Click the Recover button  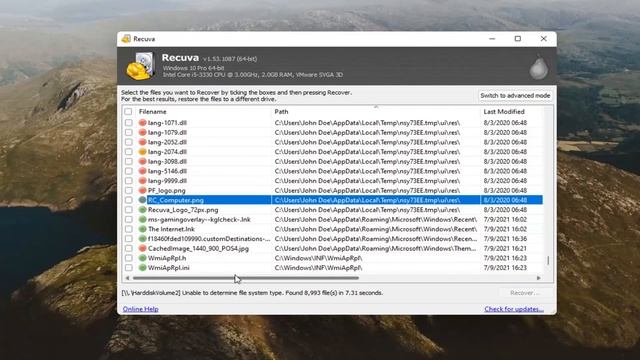coord(524,293)
